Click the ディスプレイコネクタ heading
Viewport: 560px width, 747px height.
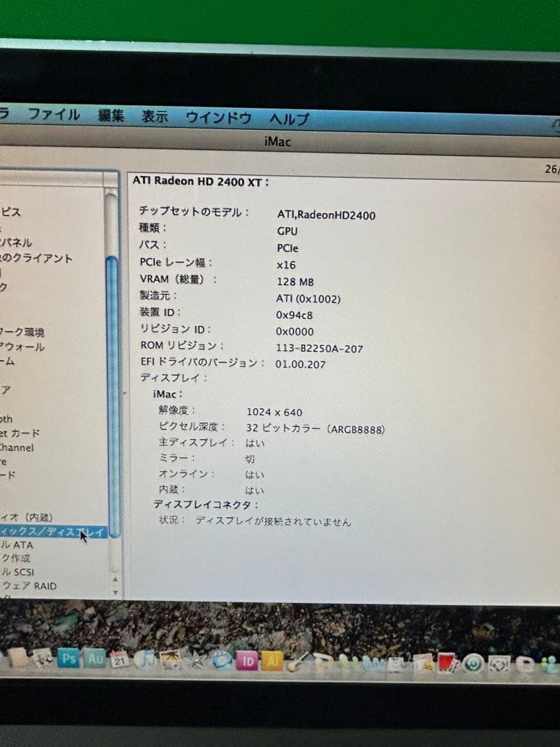click(x=206, y=504)
